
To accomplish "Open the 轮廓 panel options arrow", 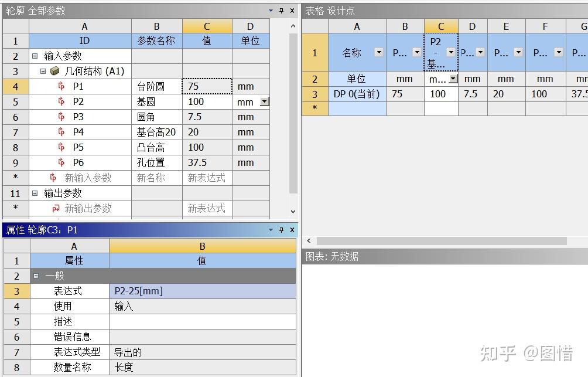I will click(270, 10).
